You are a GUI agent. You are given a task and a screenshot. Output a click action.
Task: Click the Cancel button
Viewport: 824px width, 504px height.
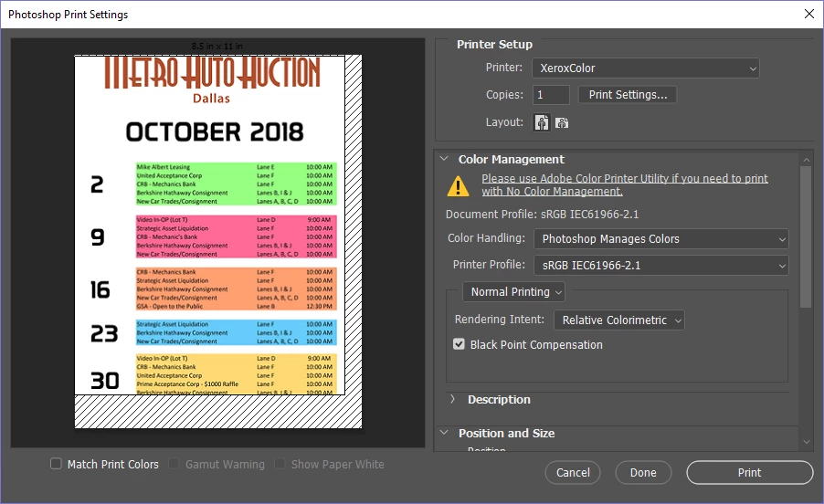[573, 473]
